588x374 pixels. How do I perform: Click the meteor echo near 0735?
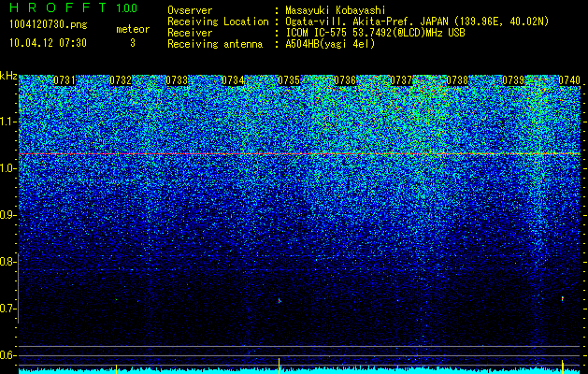(x=280, y=300)
